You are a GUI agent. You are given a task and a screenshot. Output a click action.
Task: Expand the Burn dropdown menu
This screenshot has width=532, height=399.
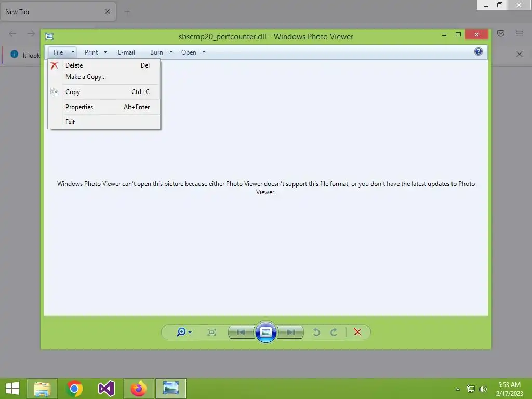(x=161, y=52)
